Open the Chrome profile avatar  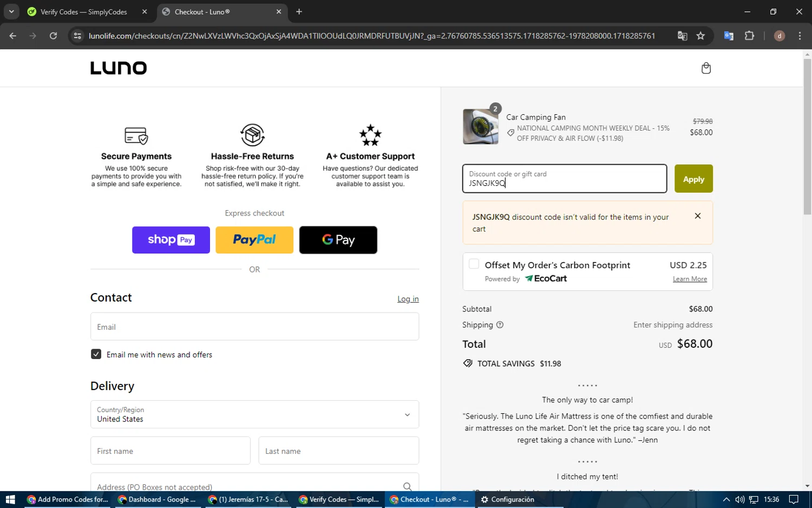tap(780, 36)
